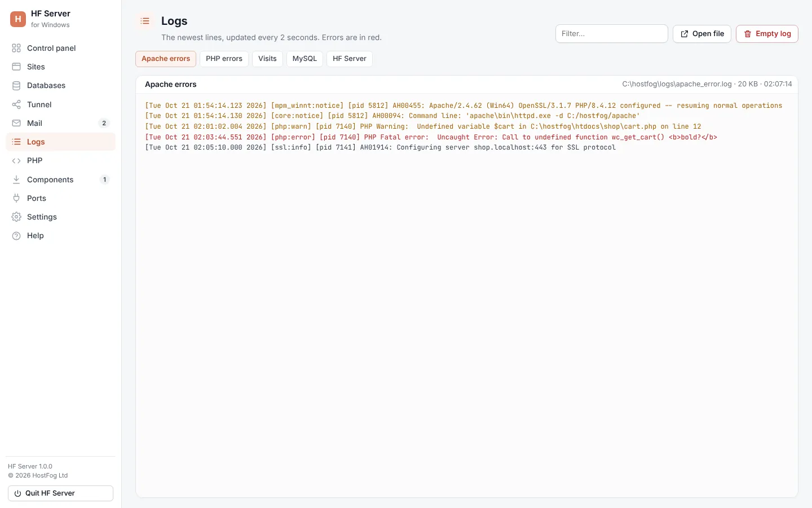The height and width of the screenshot is (508, 812).
Task: Click the php:warn Undefined variable log line
Action: pyautogui.click(x=423, y=126)
